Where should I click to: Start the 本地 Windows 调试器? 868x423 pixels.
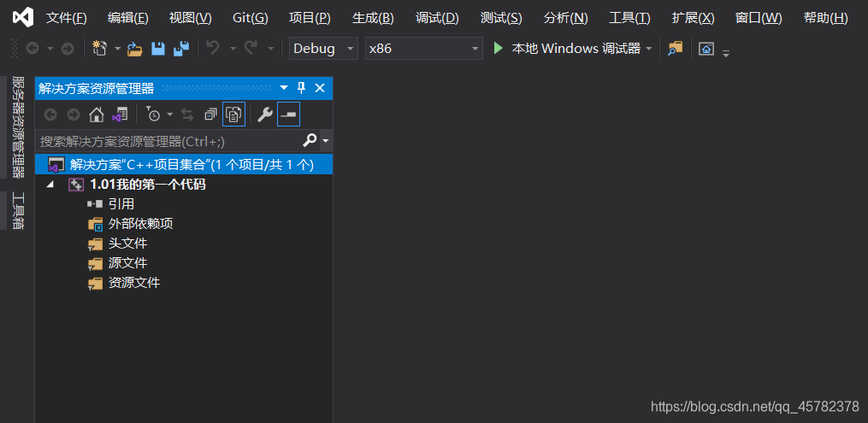567,49
